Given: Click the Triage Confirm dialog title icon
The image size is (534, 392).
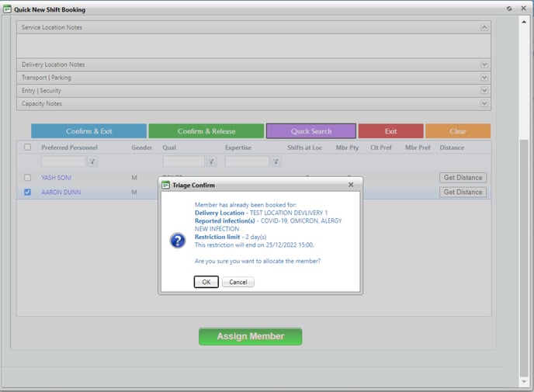Looking at the screenshot, I should pyautogui.click(x=165, y=185).
